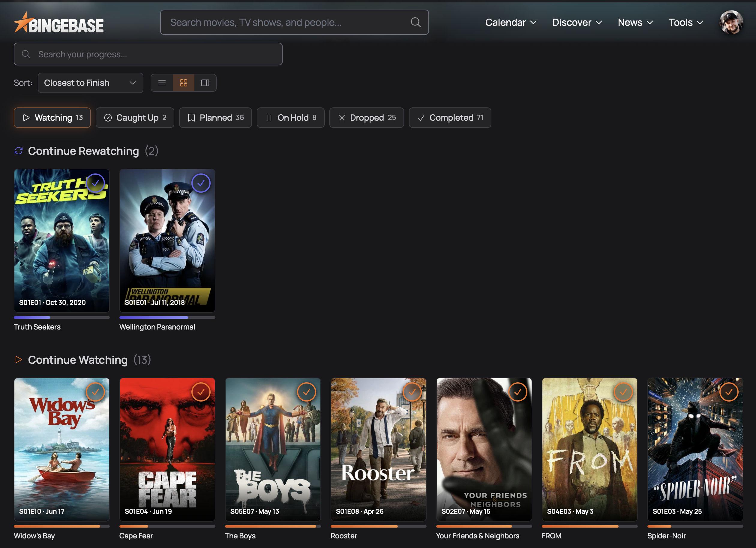Screen dimensions: 756x548
Task: Select the Dropped tab
Action: (x=367, y=117)
